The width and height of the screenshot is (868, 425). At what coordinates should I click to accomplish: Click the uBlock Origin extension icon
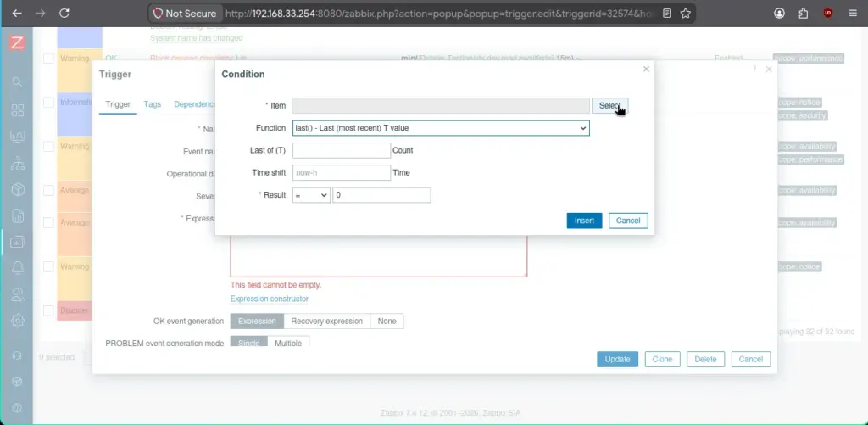828,14
